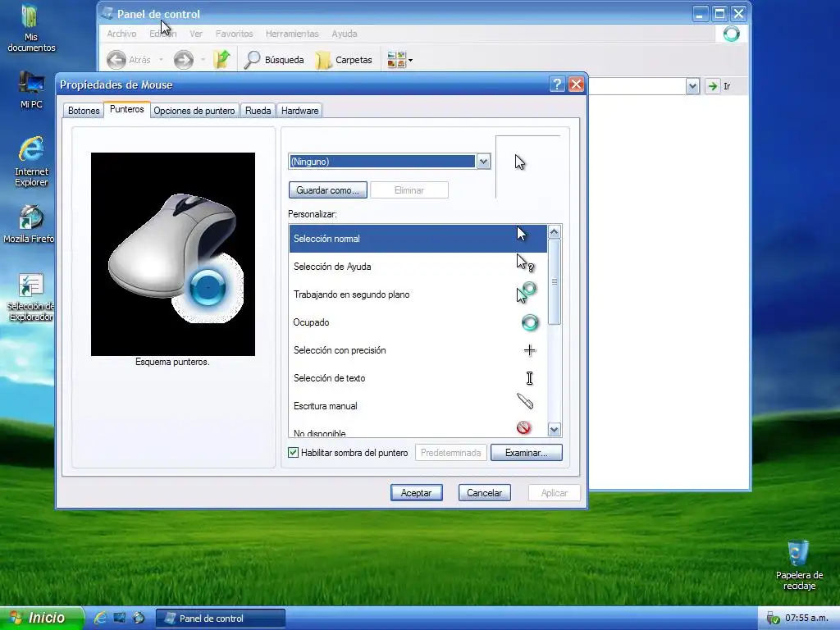Select Panel de control taskbar button
The height and width of the screenshot is (630, 840).
pyautogui.click(x=220, y=619)
